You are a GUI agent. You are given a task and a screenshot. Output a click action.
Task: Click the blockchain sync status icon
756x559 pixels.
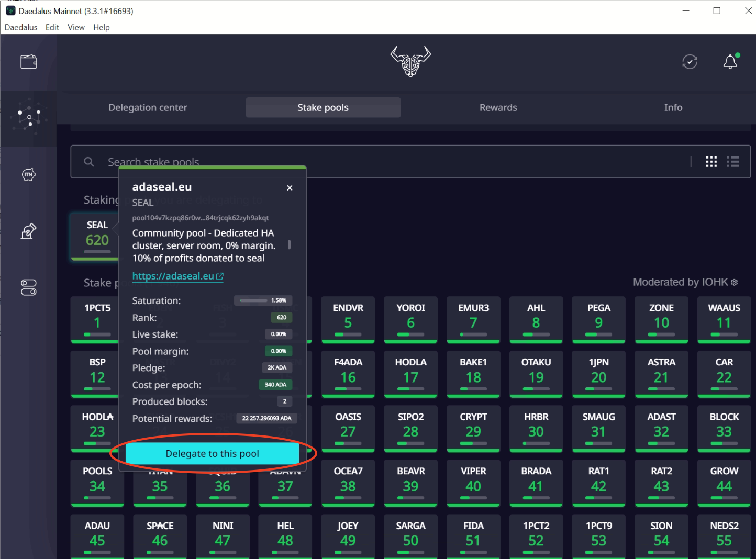tap(690, 62)
